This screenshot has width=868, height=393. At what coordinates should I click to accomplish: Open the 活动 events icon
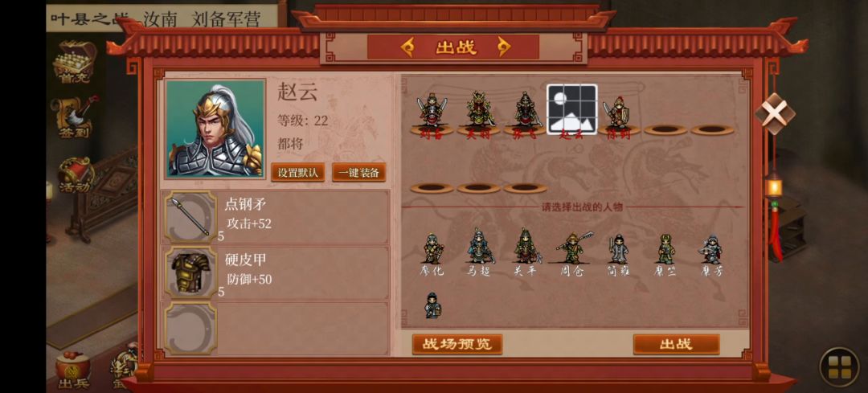74,175
